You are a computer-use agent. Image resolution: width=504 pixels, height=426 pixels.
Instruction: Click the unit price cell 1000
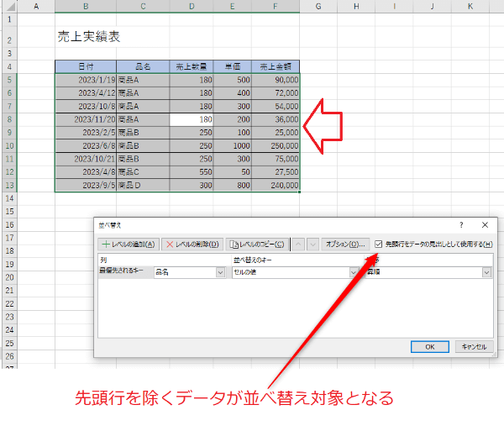(x=233, y=145)
